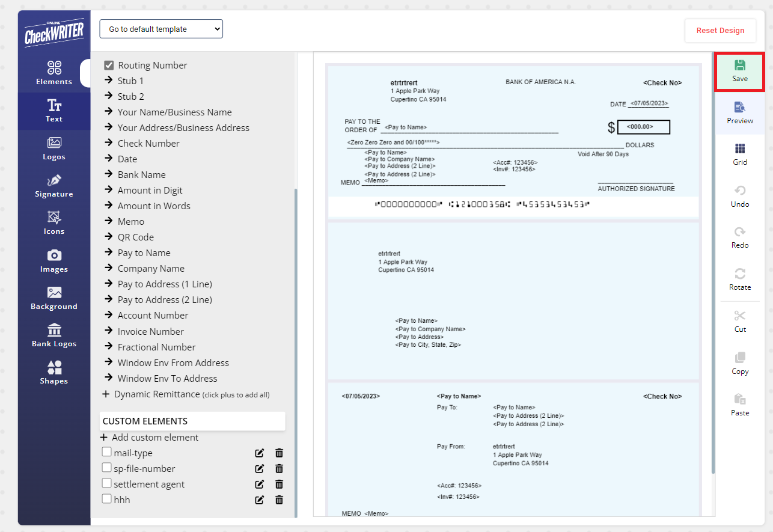Delete the sp-file-number custom element
The height and width of the screenshot is (532, 773).
(279, 469)
